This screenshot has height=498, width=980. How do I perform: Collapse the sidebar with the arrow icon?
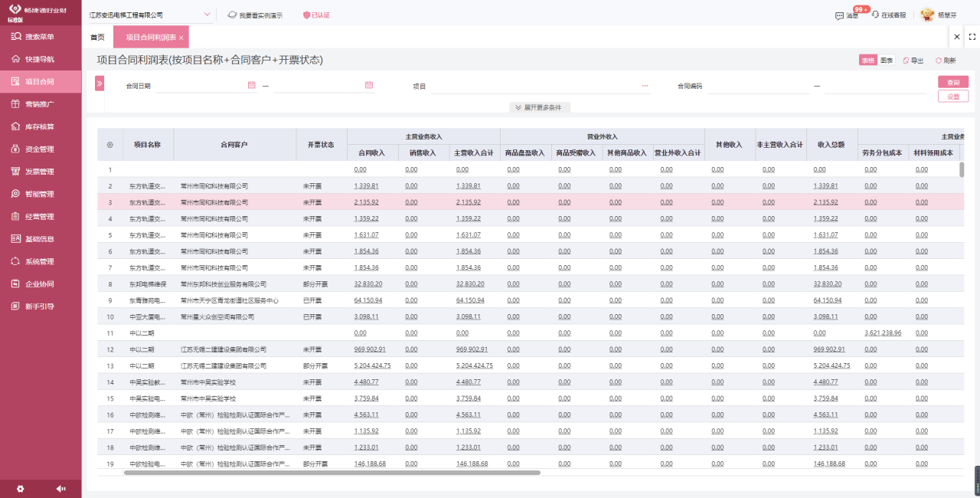click(60, 488)
